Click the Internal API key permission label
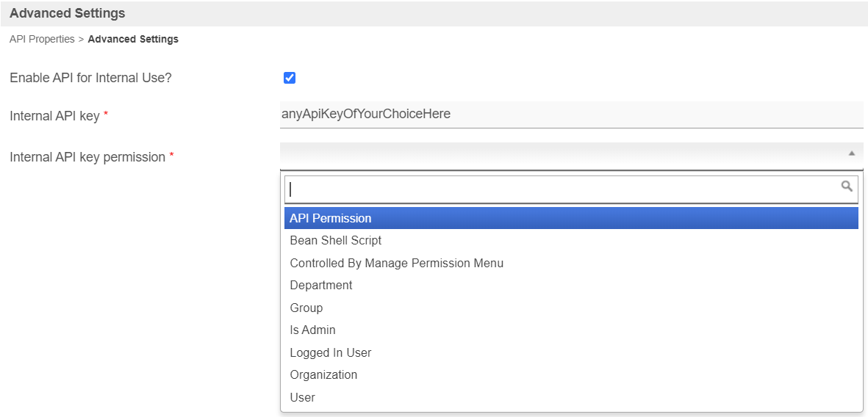 pyautogui.click(x=87, y=157)
